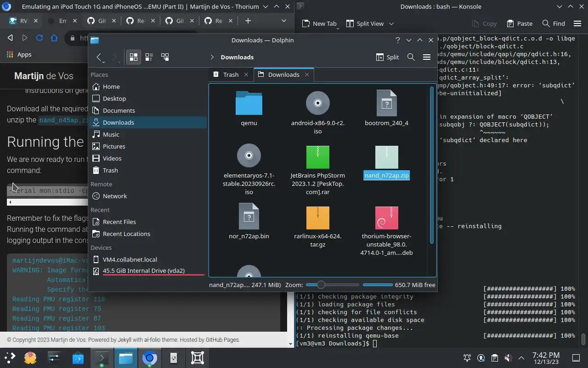Switch Dolphin to details view mode
This screenshot has height=368, width=588.
[x=165, y=57]
